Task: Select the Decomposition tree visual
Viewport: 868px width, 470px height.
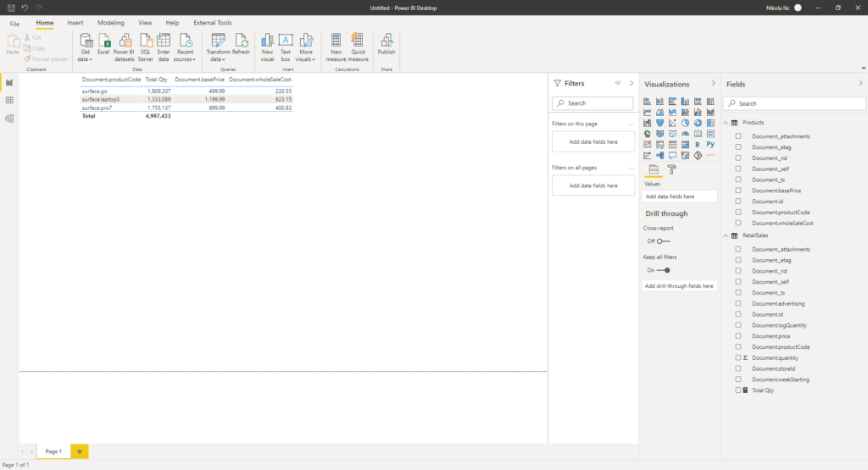Action: click(x=659, y=155)
